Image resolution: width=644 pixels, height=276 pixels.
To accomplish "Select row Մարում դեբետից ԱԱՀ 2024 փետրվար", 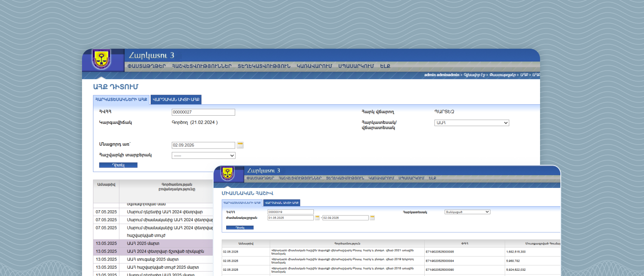I will tap(153, 212).
